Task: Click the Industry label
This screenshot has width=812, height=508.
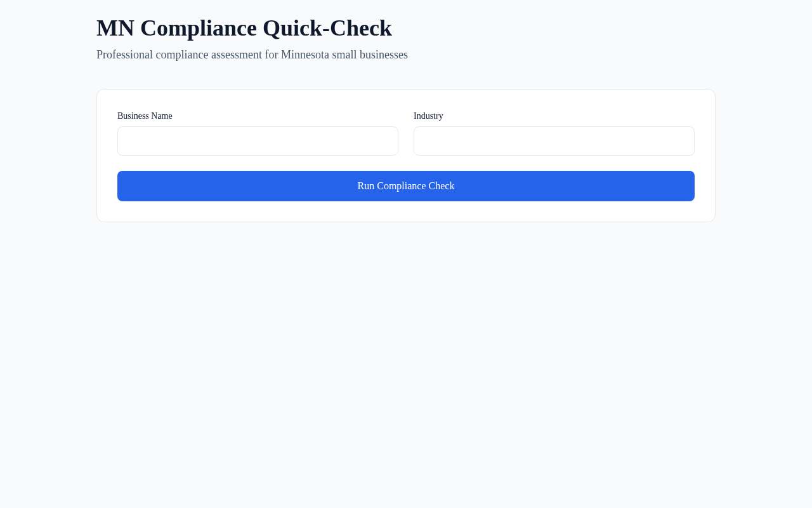Action: coord(428,116)
